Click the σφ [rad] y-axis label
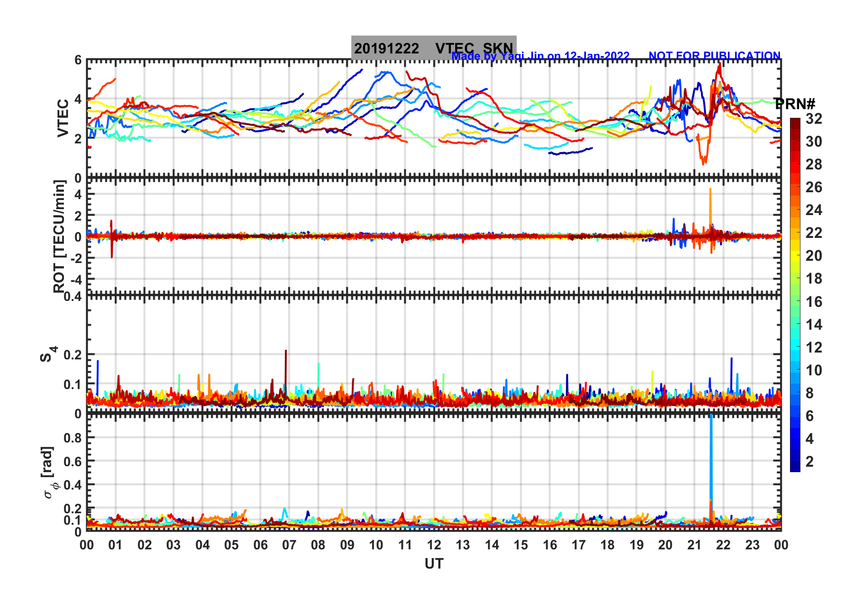This screenshot has height=590, width=868. point(49,473)
